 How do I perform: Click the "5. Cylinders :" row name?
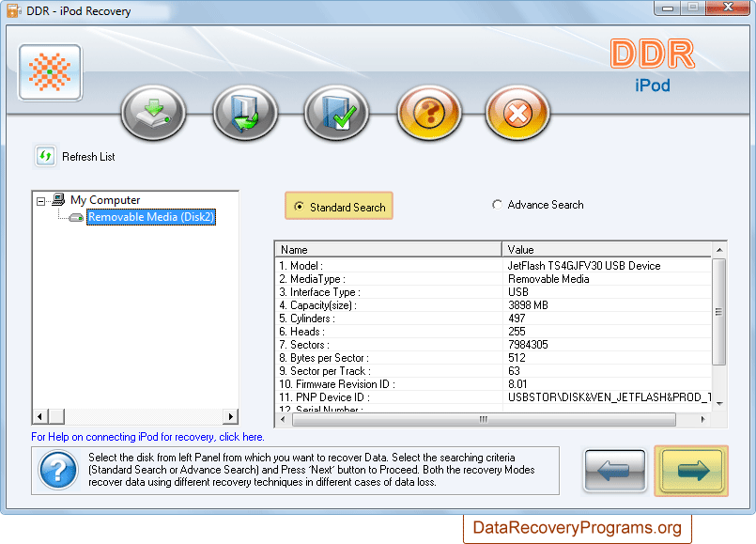[x=307, y=319]
